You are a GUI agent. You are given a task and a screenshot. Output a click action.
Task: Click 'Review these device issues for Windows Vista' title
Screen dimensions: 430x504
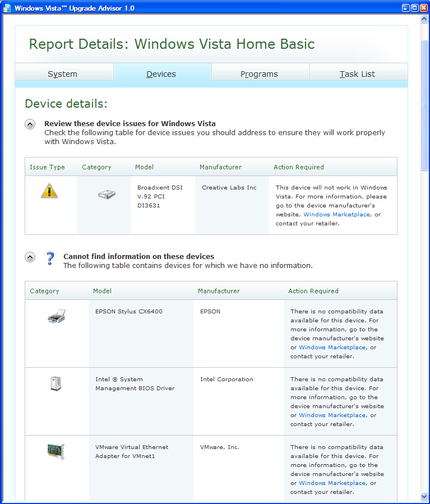(130, 123)
